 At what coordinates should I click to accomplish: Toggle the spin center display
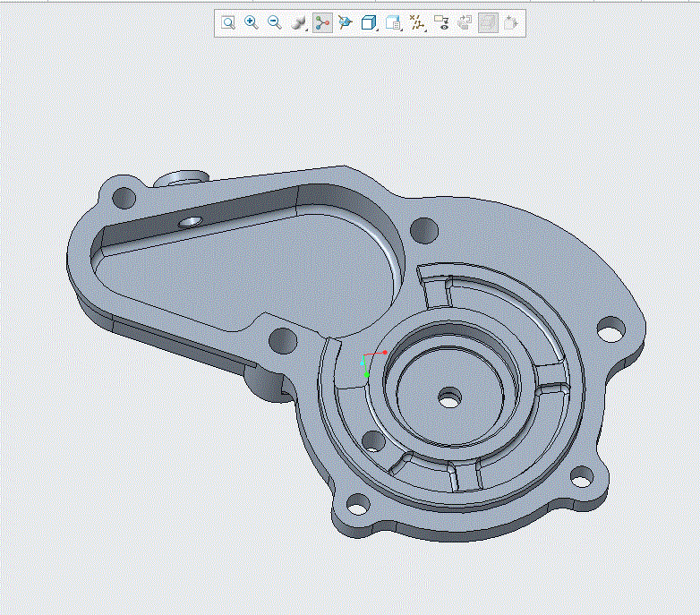322,22
